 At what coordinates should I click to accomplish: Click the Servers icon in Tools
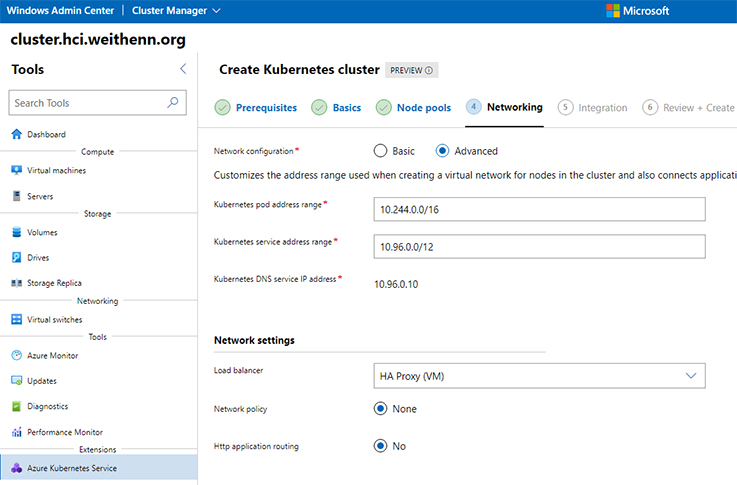pos(16,196)
